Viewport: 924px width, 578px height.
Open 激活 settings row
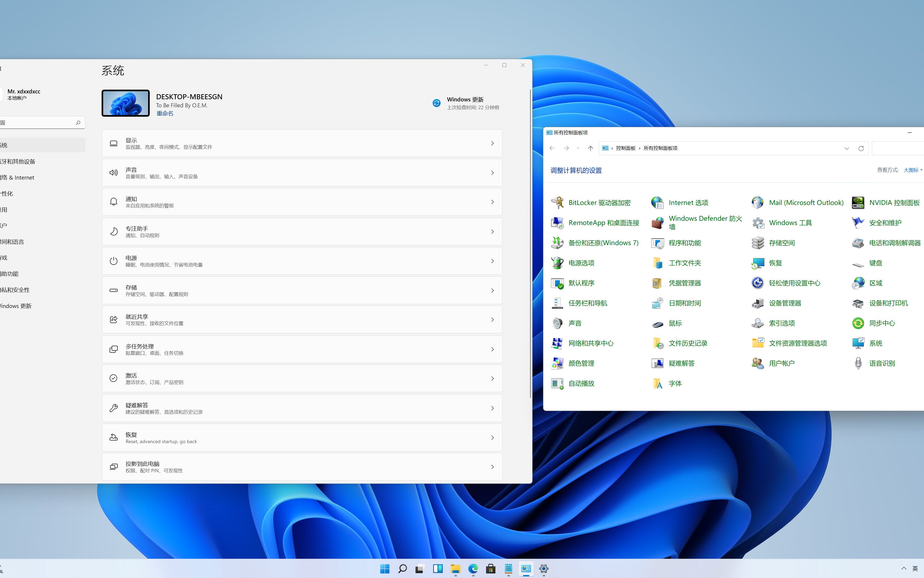[x=302, y=378]
